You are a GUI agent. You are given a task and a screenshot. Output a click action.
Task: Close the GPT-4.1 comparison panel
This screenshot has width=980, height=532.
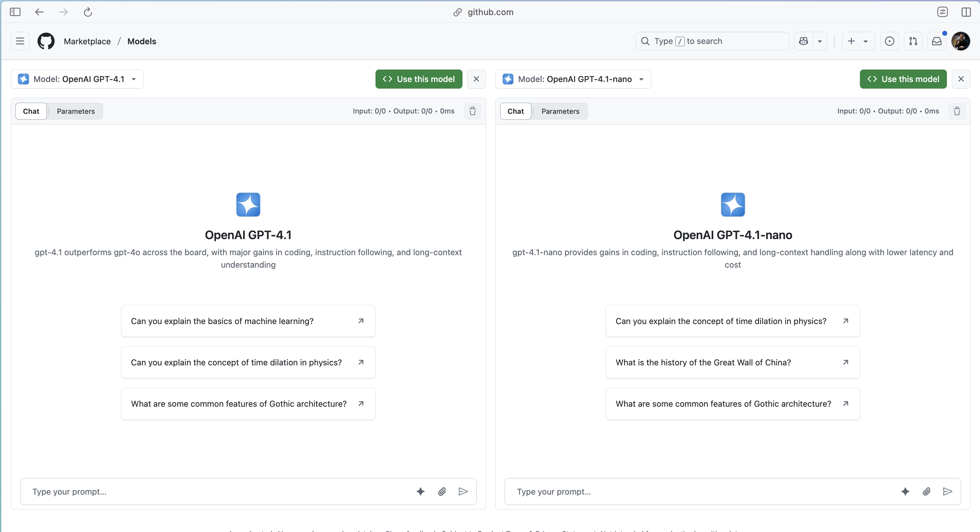(476, 79)
